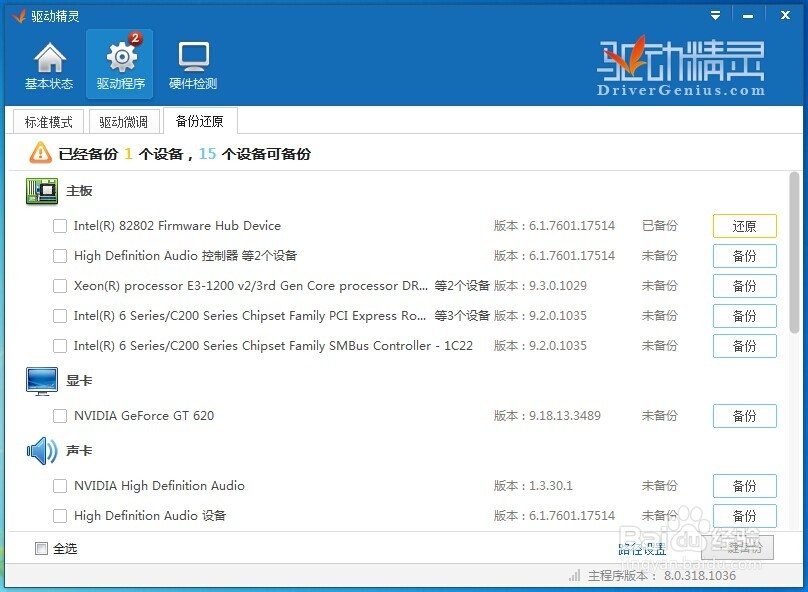Image resolution: width=808 pixels, height=592 pixels.
Task: Check the PCI Express Root checkbox
Action: (x=60, y=315)
